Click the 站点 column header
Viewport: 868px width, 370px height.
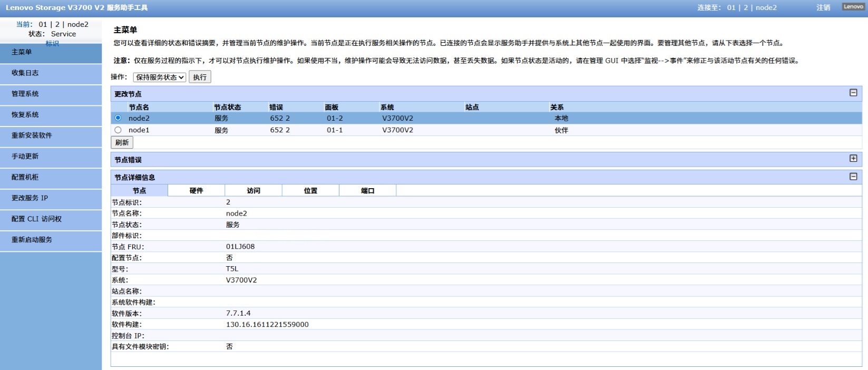click(x=472, y=107)
